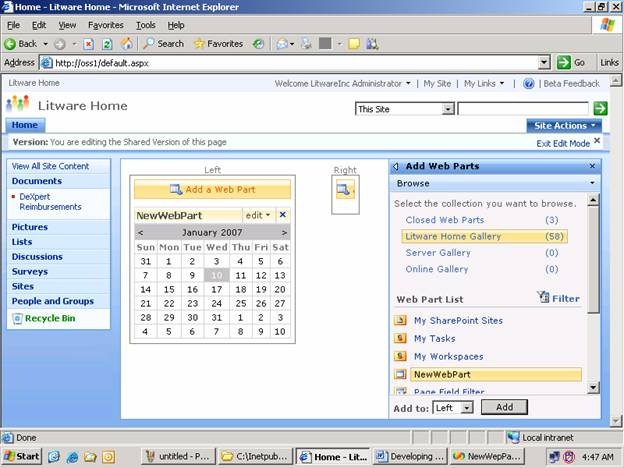
Task: Click the My Site link
Action: 437,84
